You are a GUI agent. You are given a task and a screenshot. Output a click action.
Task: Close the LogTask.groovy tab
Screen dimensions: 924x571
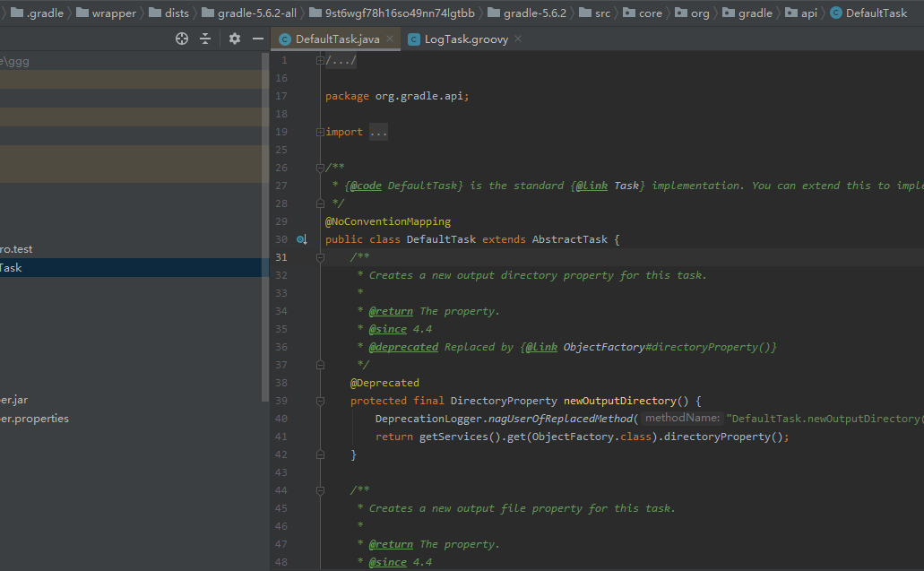517,39
